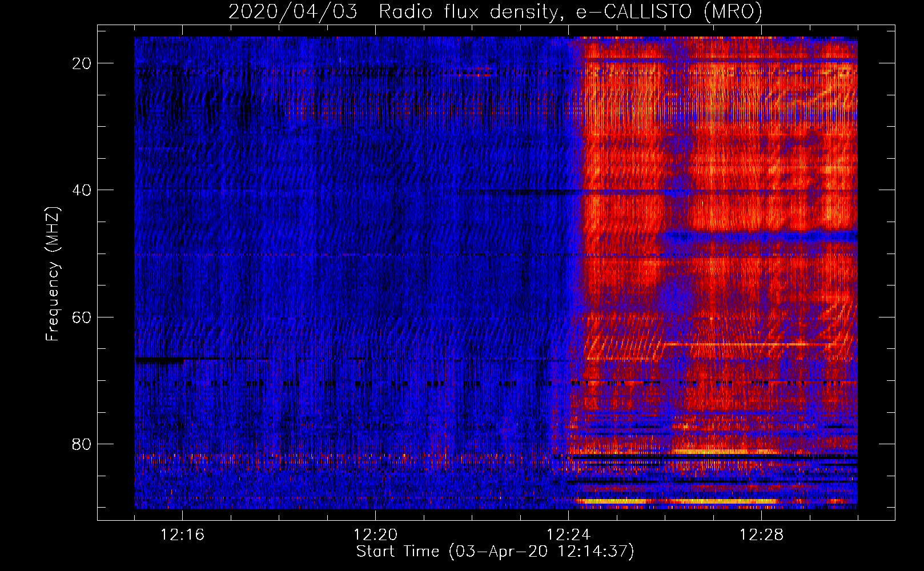The height and width of the screenshot is (571, 924).
Task: Click the 80 frequency tick label
Action: (x=82, y=444)
